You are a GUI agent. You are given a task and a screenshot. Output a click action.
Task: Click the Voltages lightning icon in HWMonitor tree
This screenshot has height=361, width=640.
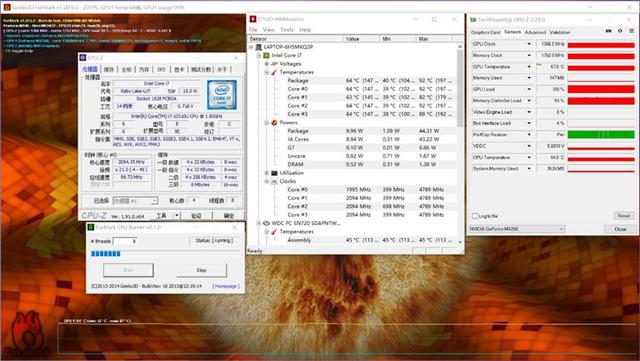[x=274, y=64]
